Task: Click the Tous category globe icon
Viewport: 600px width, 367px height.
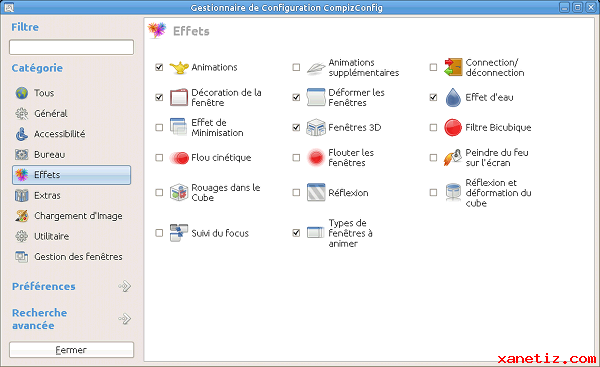Action: tap(22, 93)
